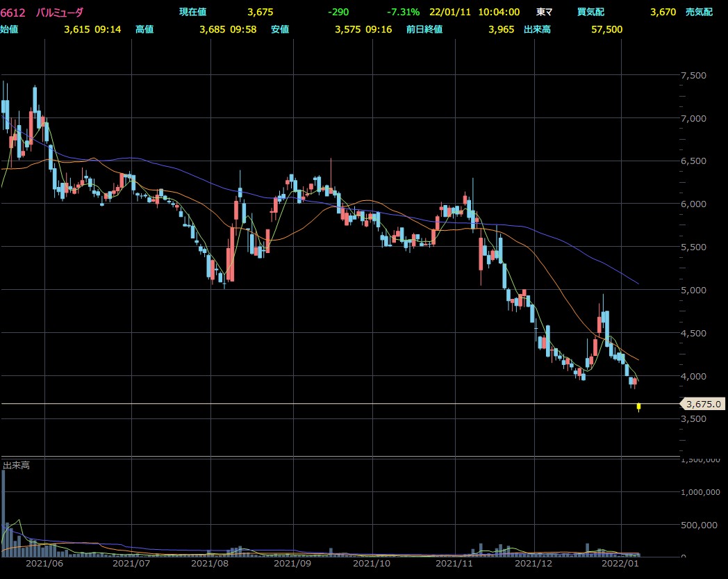Viewport: 728px width, 579px height.
Task: Click the 前日終値 label
Action: tap(424, 29)
